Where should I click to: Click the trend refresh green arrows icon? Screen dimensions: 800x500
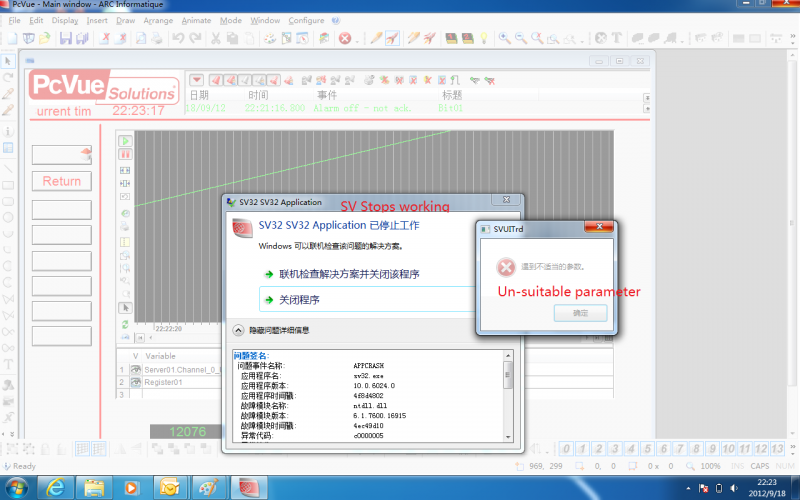tap(125, 324)
